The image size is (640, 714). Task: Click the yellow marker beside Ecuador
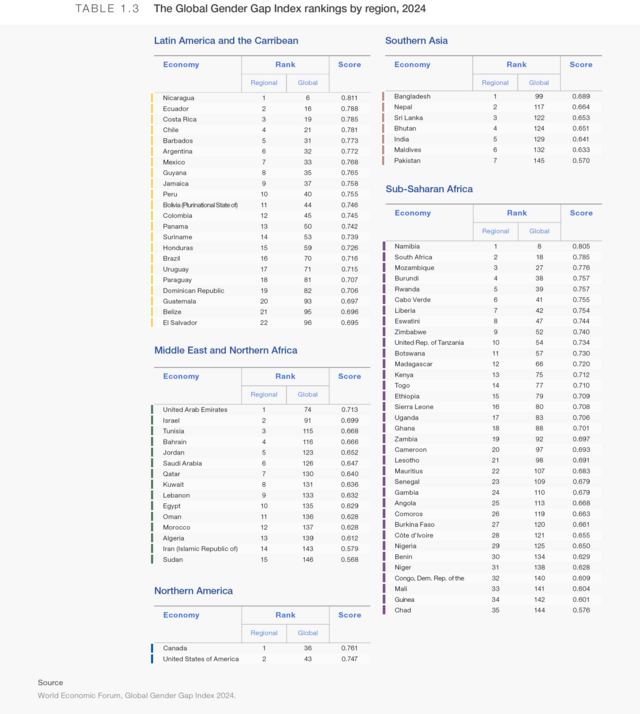coord(152,109)
